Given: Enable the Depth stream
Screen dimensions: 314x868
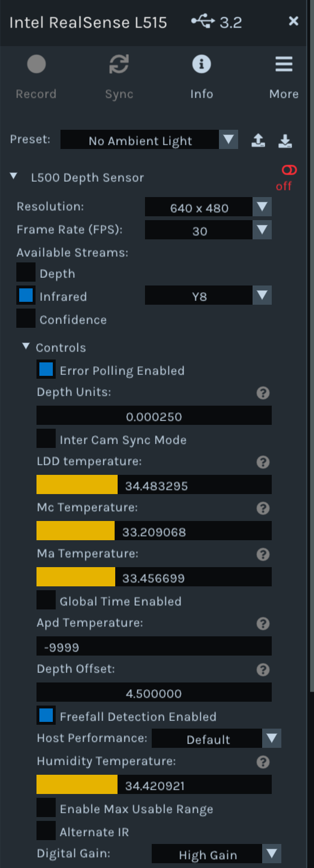Looking at the screenshot, I should coord(26,272).
